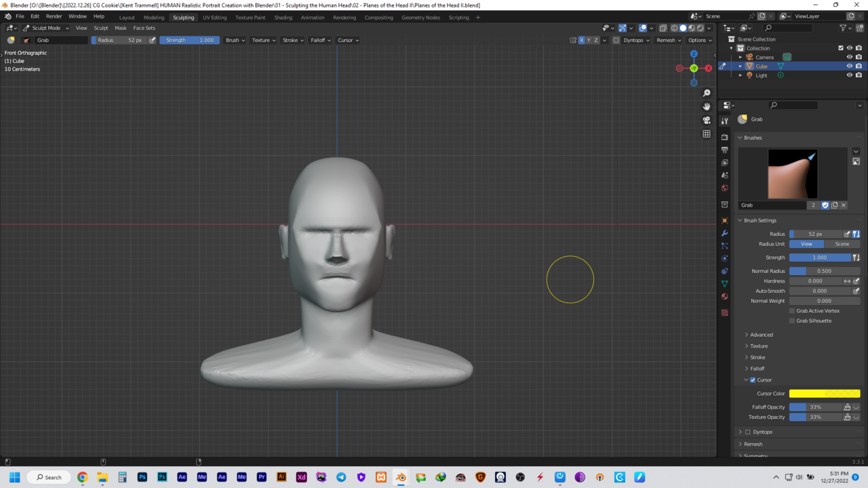The image size is (868, 488).
Task: Collapse the Brushes panel
Action: pos(753,138)
